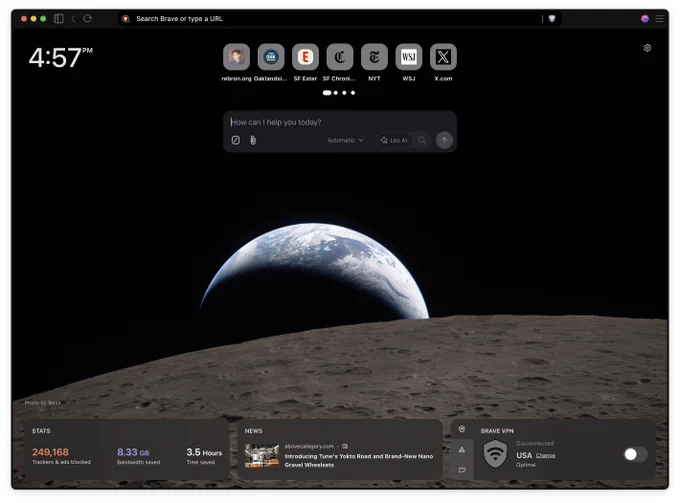Open the SF Eater shortcut tile
This screenshot has width=680, height=503.
pos(305,57)
